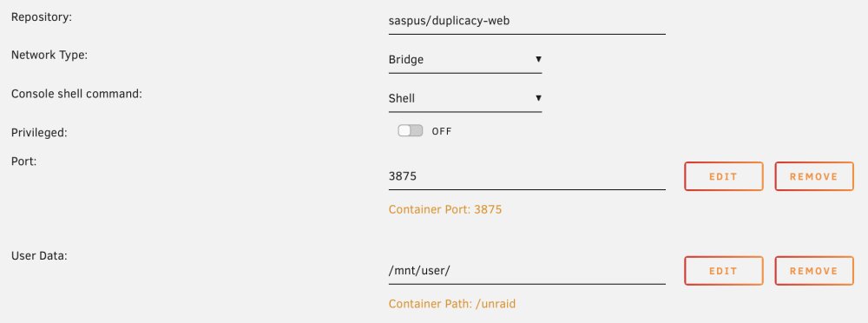Click the arrow beside the Bridge option

point(538,59)
